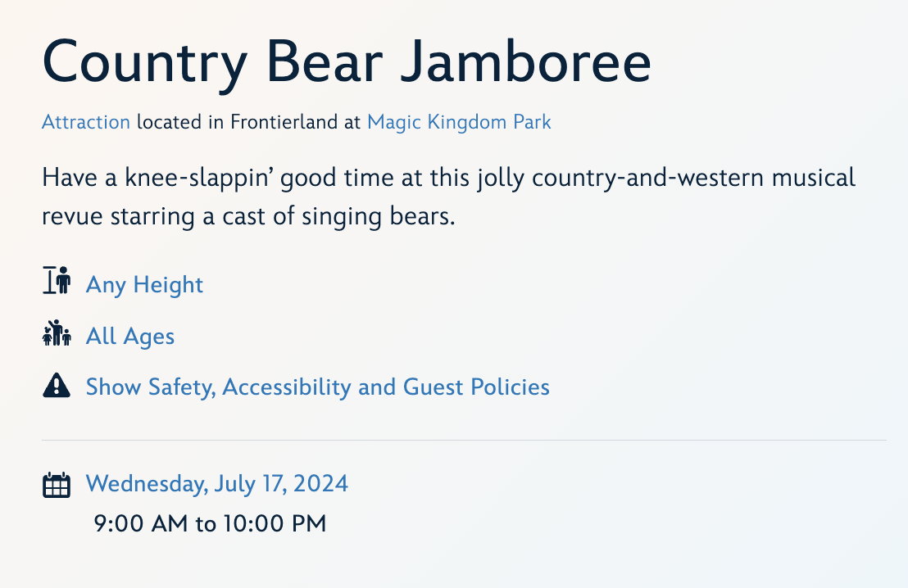
Task: Click the word knee-slappin' in description
Action: coord(198,179)
